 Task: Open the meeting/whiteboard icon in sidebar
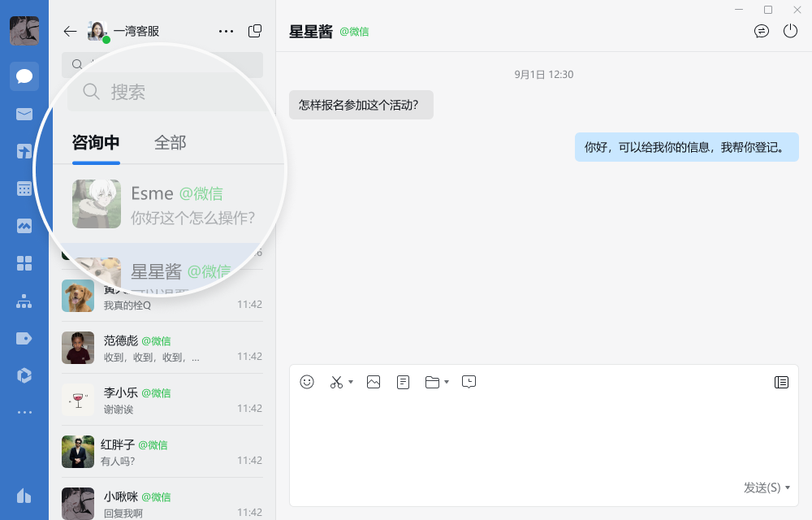tap(24, 226)
